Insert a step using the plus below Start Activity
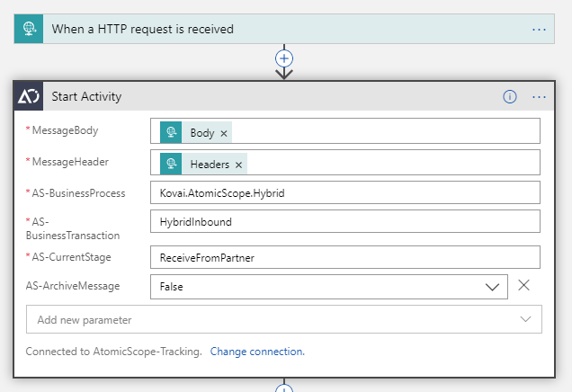Viewport: 572px width, 392px height. click(284, 388)
